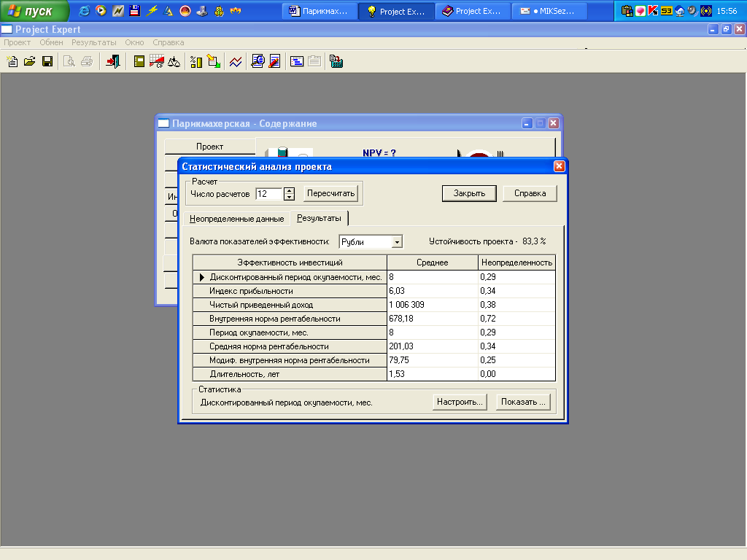
Task: Click Проект tab in Парикмахерская window
Action: tap(209, 146)
